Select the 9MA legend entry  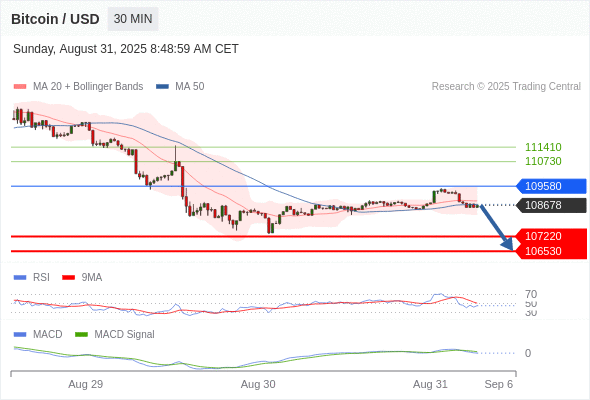click(82, 277)
